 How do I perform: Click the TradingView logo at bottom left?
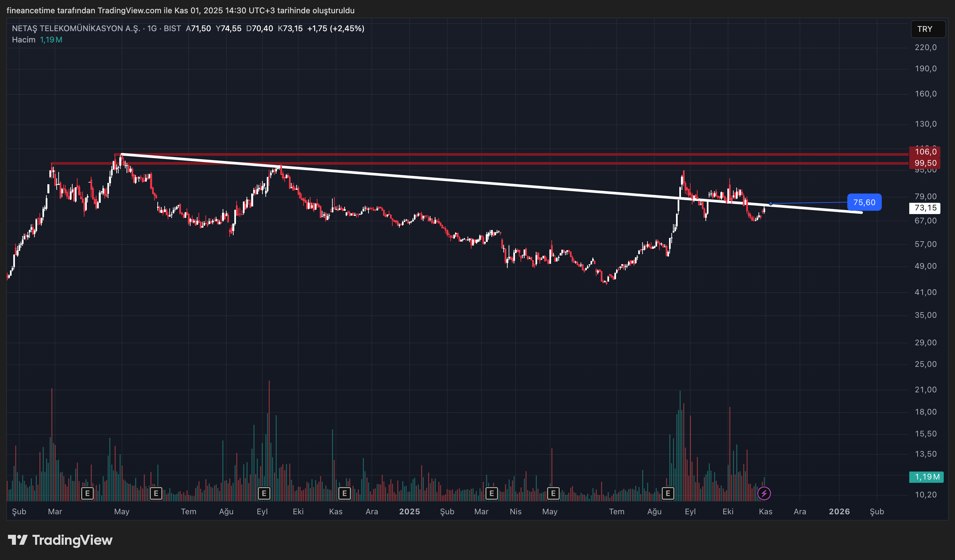pyautogui.click(x=60, y=540)
